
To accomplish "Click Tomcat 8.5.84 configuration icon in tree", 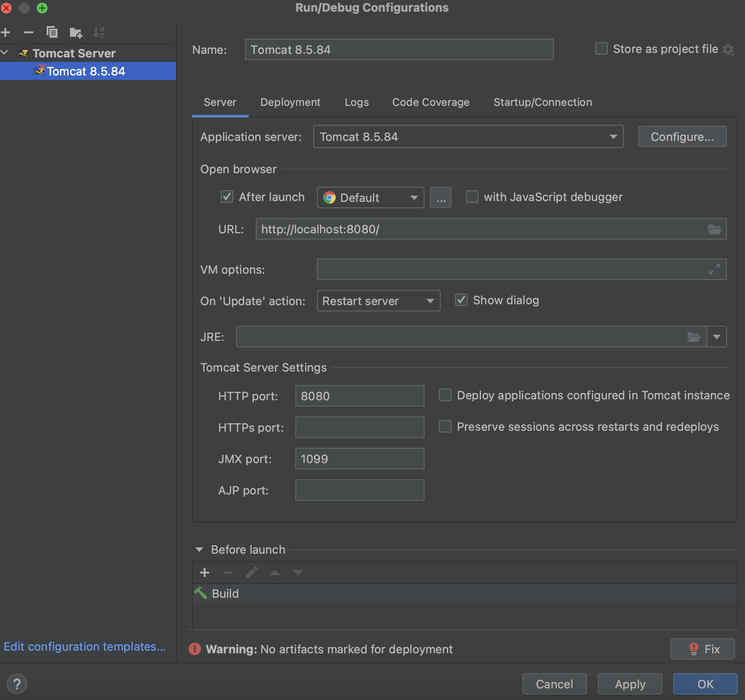I will pyautogui.click(x=39, y=70).
